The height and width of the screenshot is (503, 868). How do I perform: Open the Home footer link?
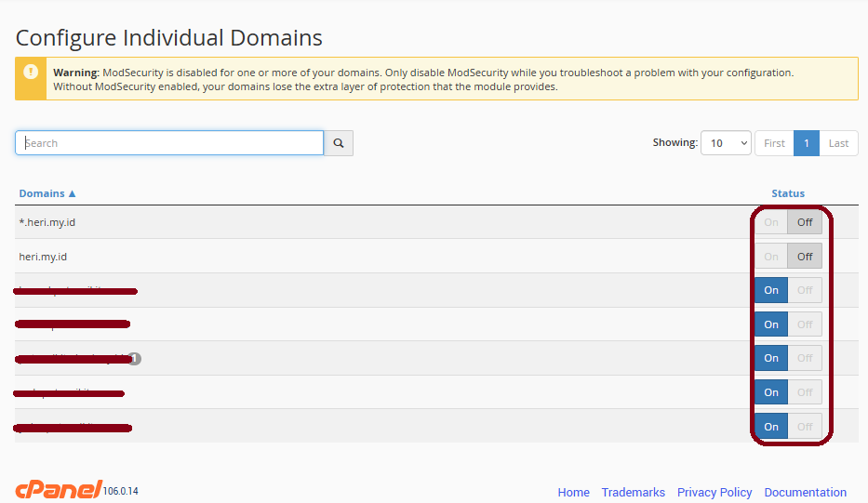[x=573, y=493]
